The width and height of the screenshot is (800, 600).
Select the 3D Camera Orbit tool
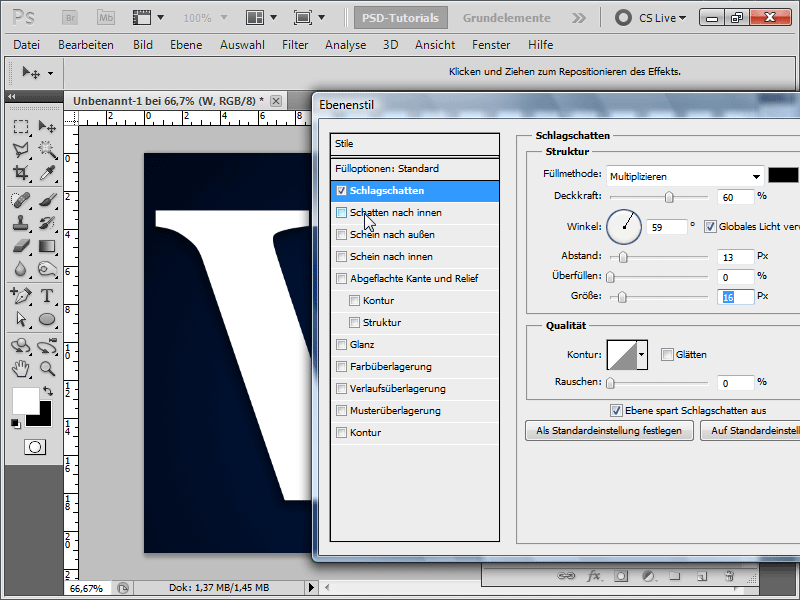point(47,346)
